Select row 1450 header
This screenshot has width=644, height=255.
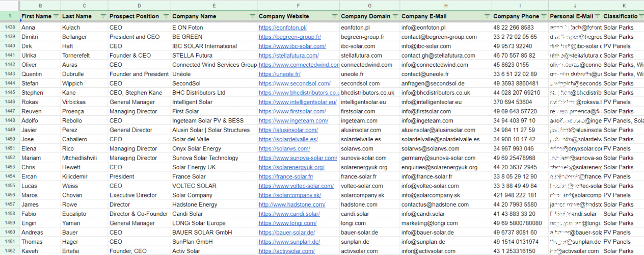pos(10,139)
